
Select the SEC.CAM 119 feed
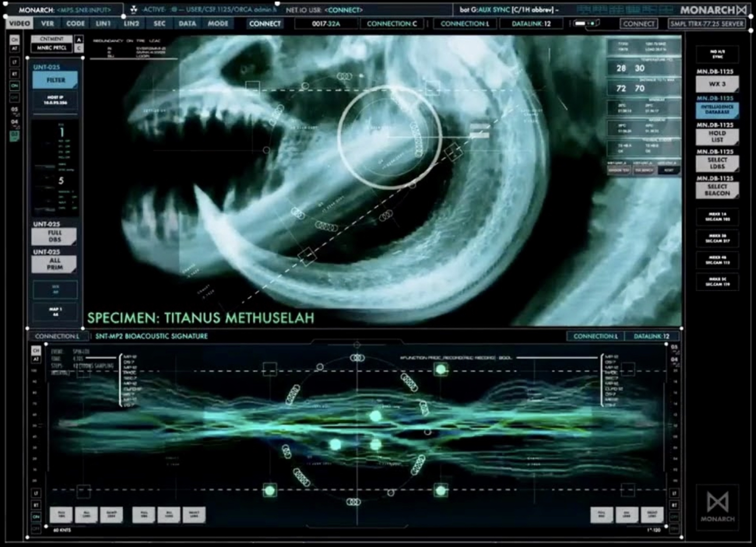coord(717,281)
